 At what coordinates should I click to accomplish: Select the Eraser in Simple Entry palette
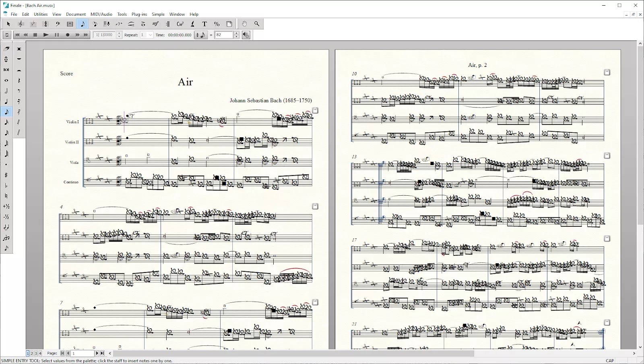point(6,49)
